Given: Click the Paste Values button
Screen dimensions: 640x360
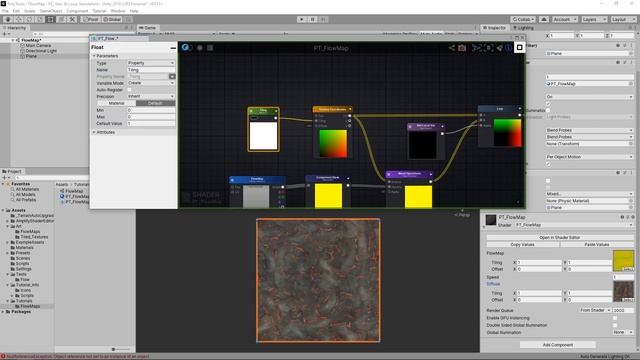Looking at the screenshot, I should point(597,244).
